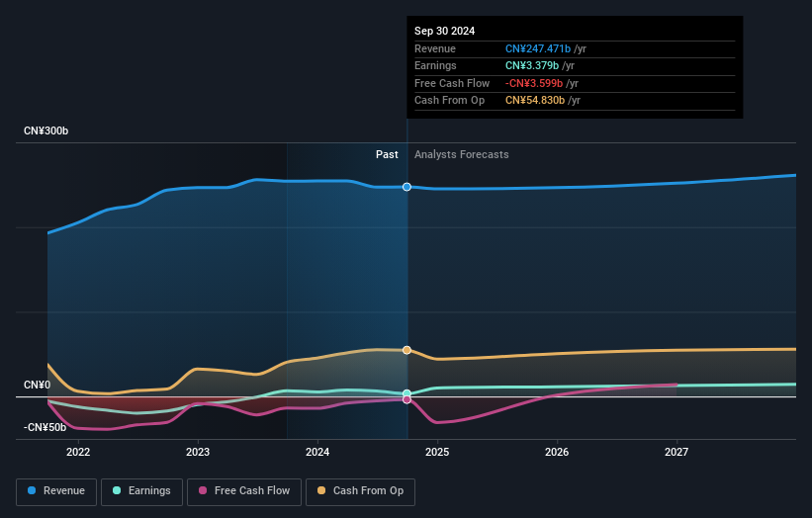812x518 pixels.
Task: Click the 2025 x-axis label
Action: point(437,453)
